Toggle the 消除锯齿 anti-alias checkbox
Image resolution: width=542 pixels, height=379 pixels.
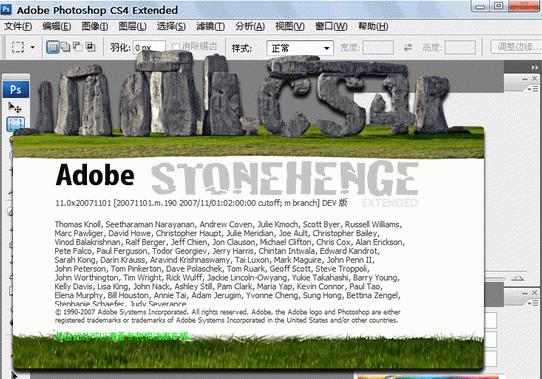[x=176, y=47]
